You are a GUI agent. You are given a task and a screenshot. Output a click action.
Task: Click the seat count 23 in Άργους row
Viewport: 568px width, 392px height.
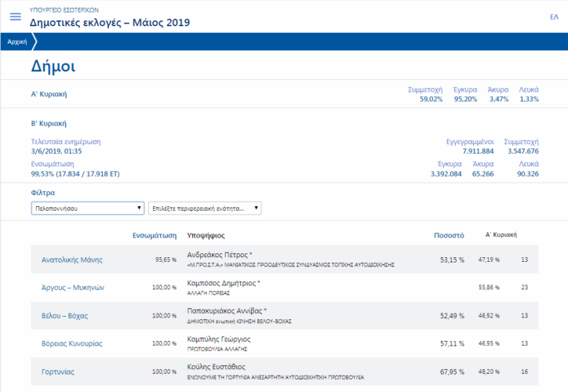pos(525,288)
